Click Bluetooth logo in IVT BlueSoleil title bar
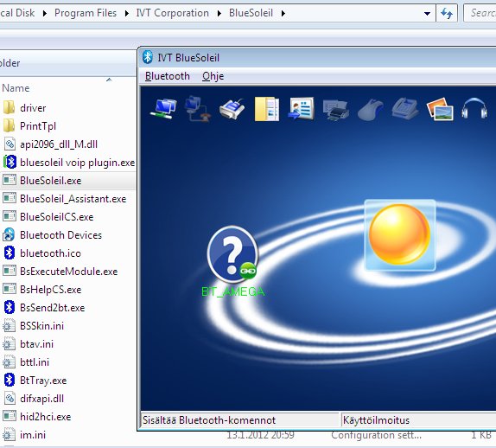 tap(148, 57)
